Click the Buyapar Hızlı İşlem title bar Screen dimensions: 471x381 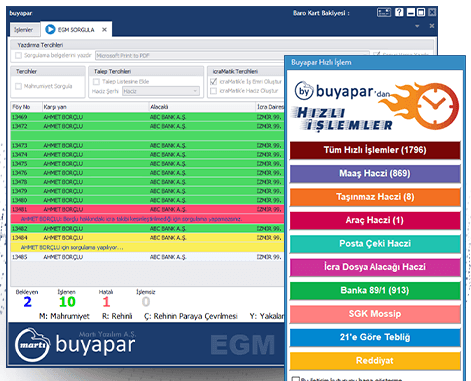click(375, 62)
